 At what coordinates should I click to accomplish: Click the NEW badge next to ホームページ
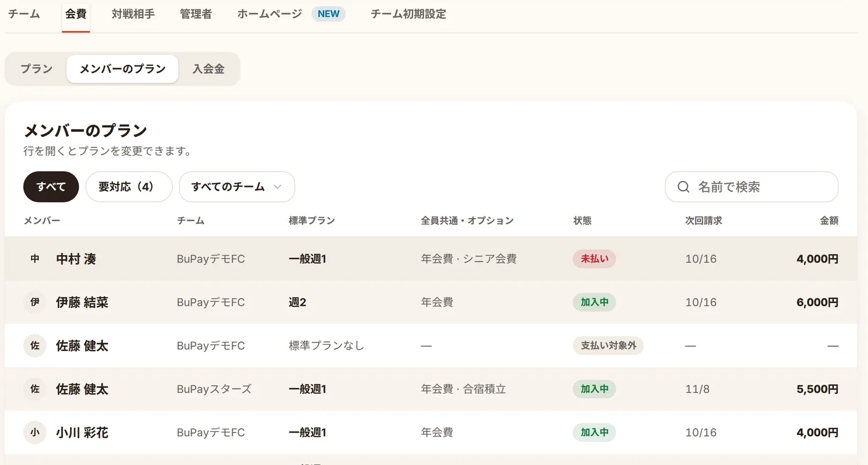pyautogui.click(x=329, y=14)
